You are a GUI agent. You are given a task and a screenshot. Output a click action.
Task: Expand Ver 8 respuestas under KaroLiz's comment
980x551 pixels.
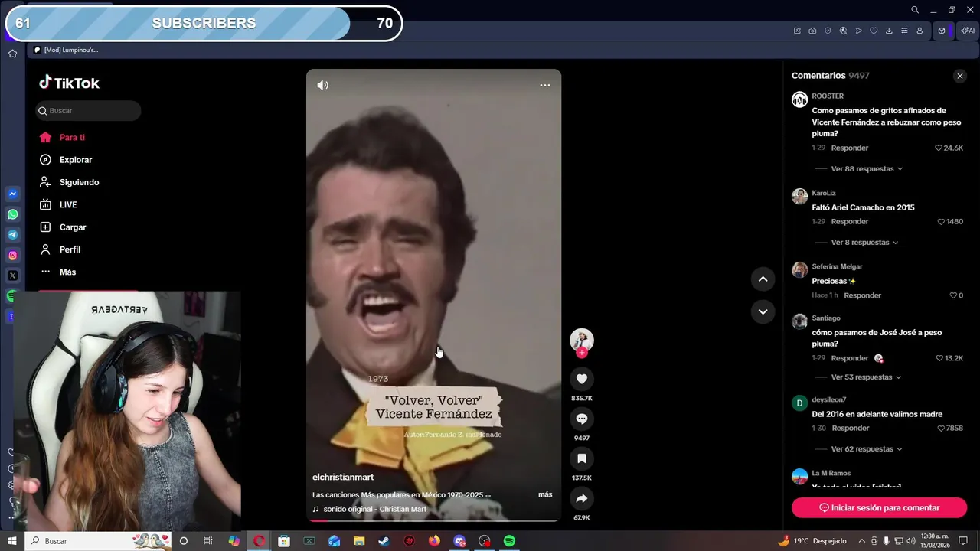864,242
